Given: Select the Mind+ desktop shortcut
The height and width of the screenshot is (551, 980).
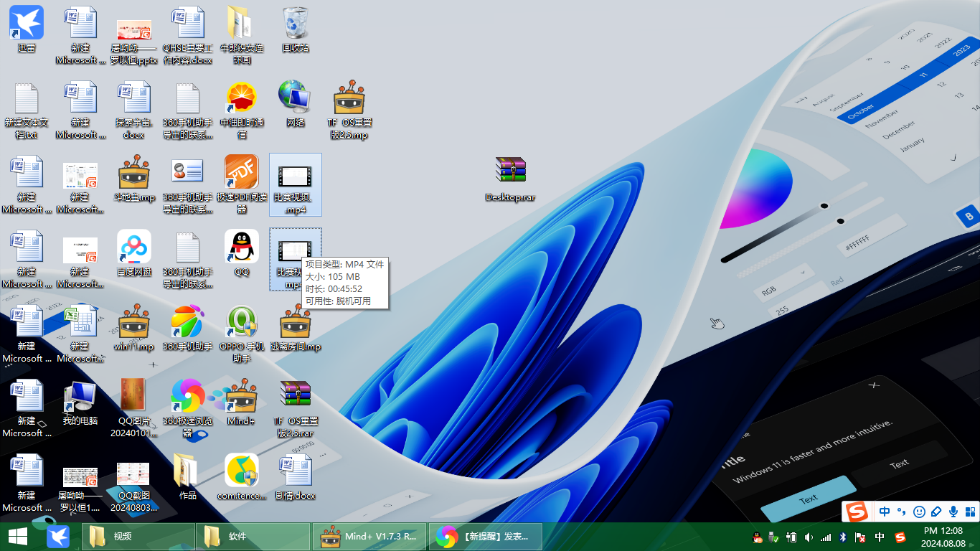Looking at the screenshot, I should point(242,402).
